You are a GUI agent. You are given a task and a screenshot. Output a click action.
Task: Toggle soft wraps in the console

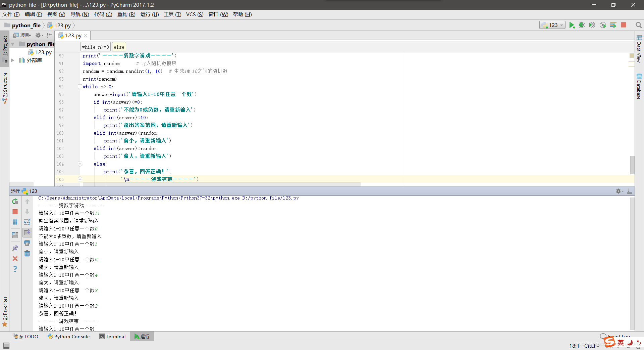click(x=27, y=222)
